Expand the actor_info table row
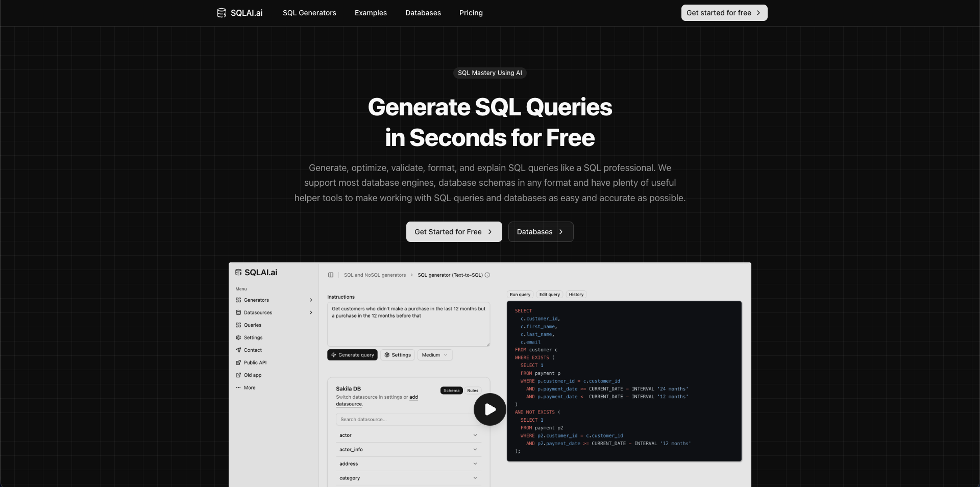 tap(408, 450)
